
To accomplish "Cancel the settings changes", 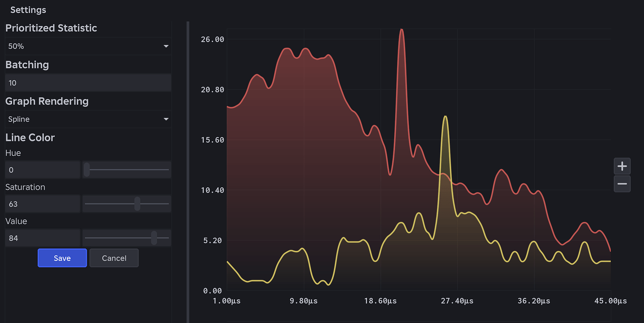I will [114, 258].
